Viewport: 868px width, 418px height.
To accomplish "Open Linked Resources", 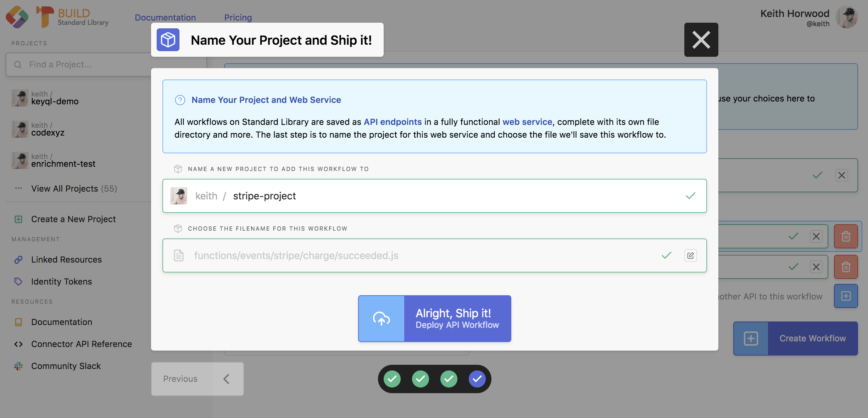I will click(x=66, y=259).
